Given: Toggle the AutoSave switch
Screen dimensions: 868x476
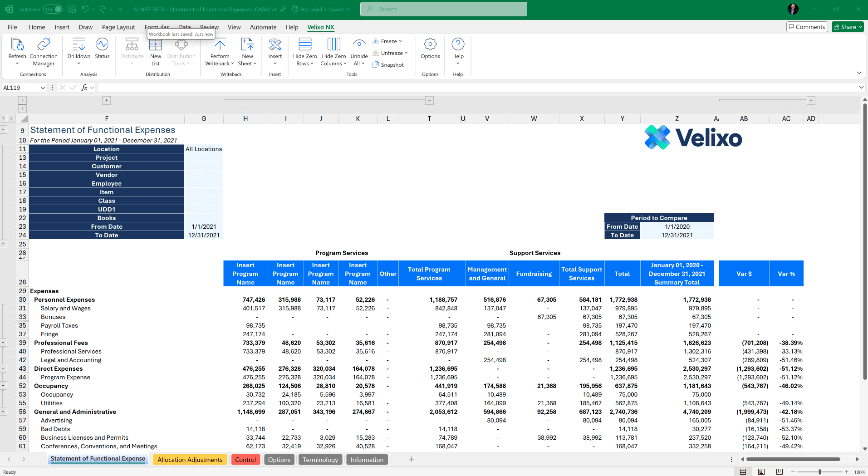Looking at the screenshot, I should 54,9.
